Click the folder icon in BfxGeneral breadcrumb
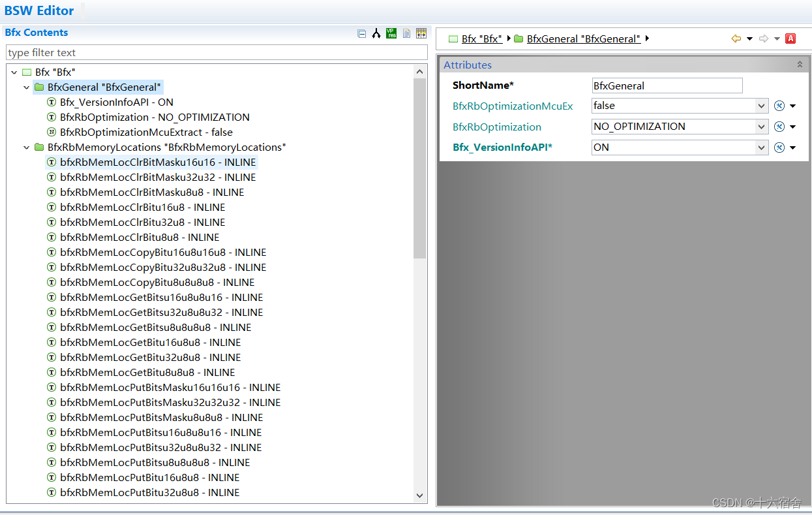Image resolution: width=812 pixels, height=515 pixels. click(519, 39)
